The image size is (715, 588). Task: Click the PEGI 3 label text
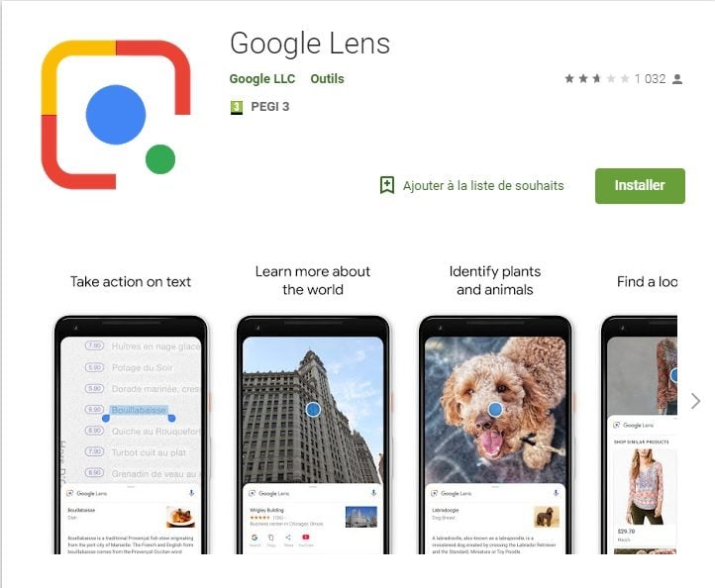tap(270, 107)
